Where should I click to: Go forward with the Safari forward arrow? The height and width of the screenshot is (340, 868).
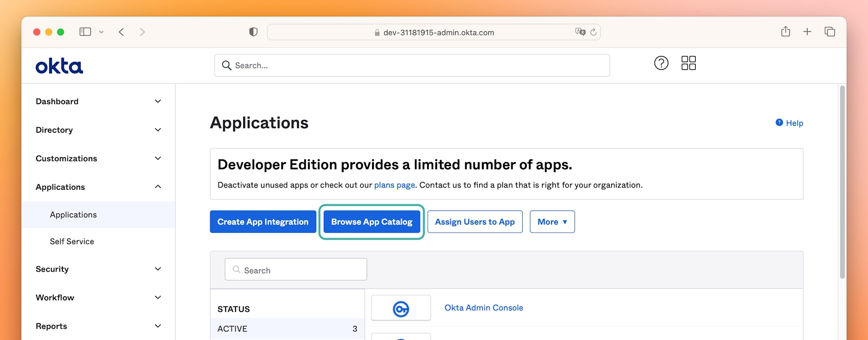pos(142,32)
